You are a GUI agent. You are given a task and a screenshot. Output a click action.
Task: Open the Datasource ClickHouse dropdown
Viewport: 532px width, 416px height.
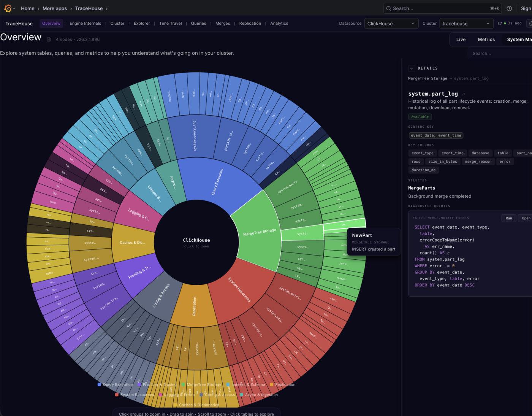(391, 24)
